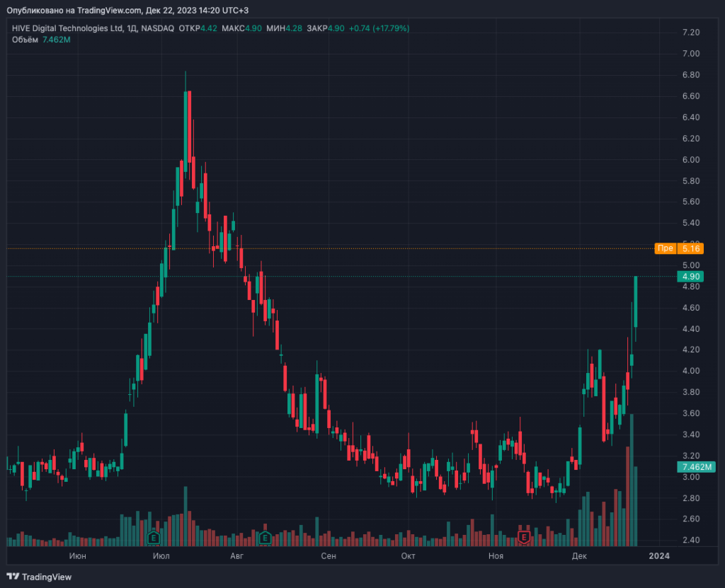Select the Сен label on the time axis
725x588 pixels.
click(328, 556)
